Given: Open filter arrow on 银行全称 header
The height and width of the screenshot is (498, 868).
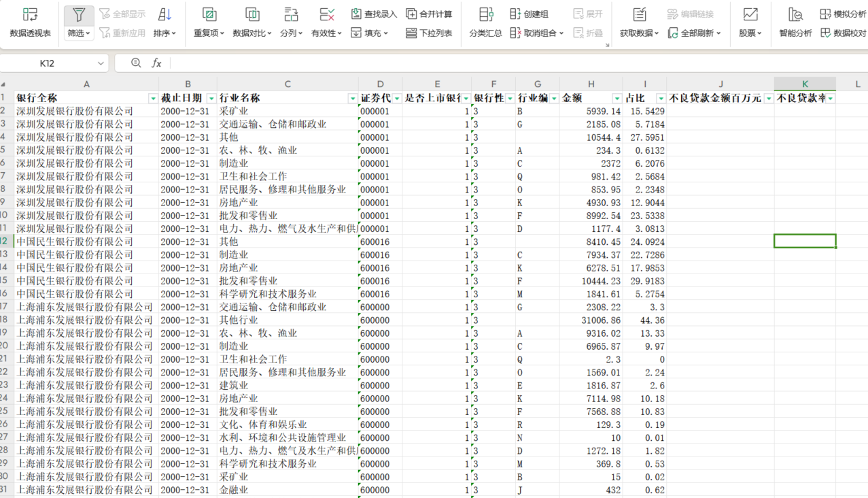Looking at the screenshot, I should [153, 99].
